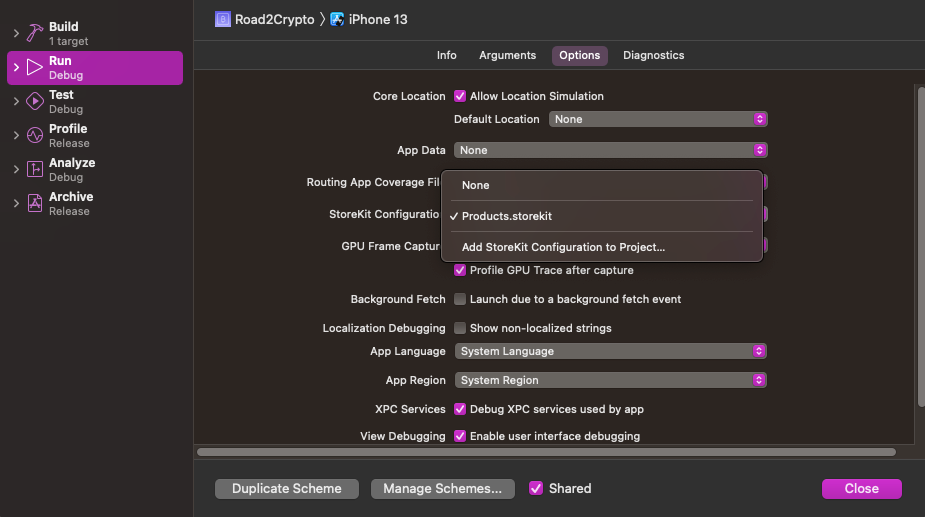Switch to the Arguments tab
This screenshot has width=925, height=517.
507,55
